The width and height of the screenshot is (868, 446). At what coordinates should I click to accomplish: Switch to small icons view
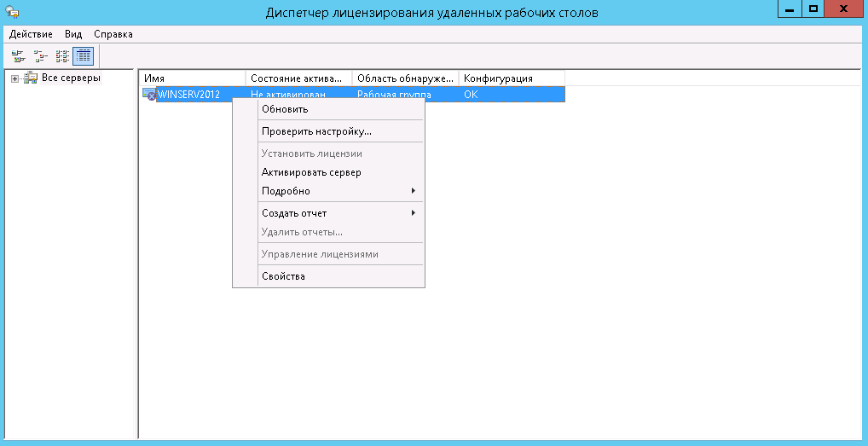[x=39, y=56]
